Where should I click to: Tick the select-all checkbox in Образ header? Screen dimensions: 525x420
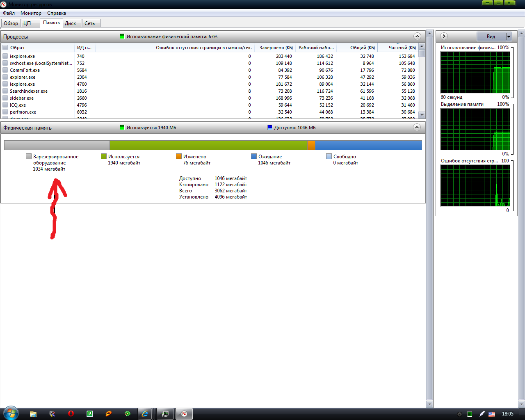click(x=5, y=48)
